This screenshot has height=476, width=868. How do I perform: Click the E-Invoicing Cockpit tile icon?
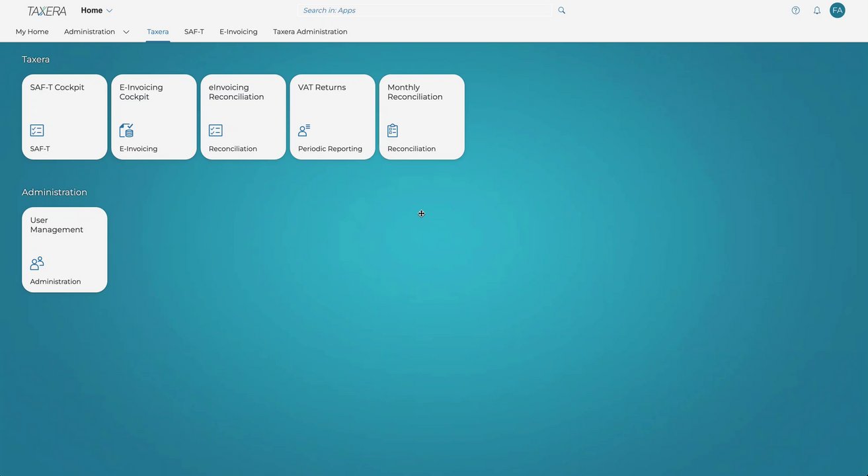point(126,130)
